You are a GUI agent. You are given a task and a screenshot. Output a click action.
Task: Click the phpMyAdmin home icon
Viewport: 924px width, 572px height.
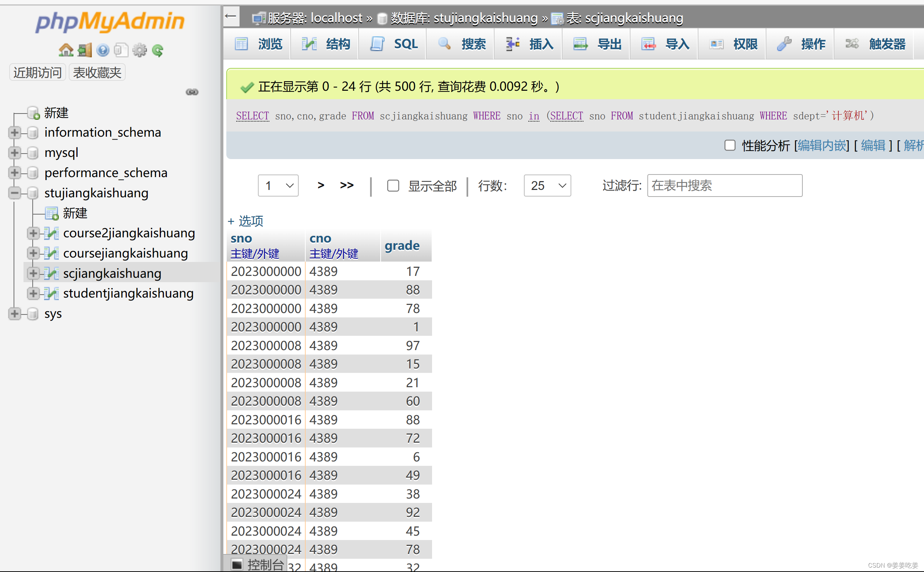[66, 50]
